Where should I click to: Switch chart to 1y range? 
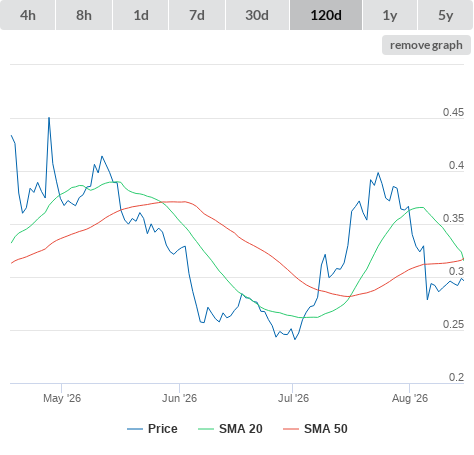(x=390, y=15)
